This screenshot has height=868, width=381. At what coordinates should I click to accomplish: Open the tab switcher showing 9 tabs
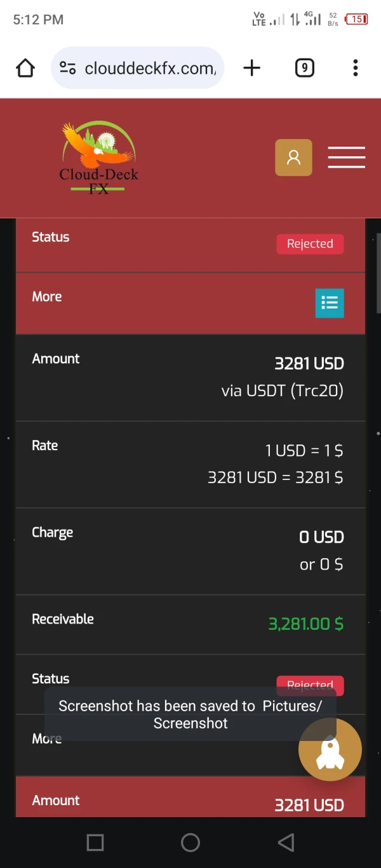point(305,68)
